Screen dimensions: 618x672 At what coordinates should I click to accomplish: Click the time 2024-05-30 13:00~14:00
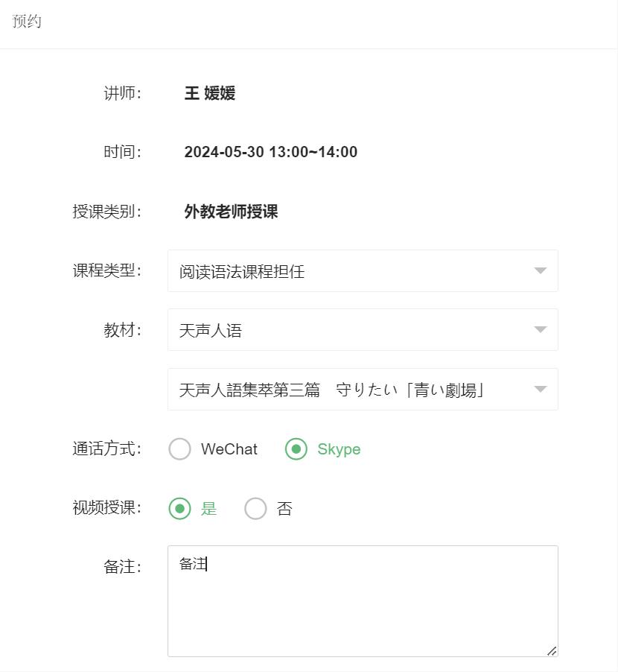(271, 152)
